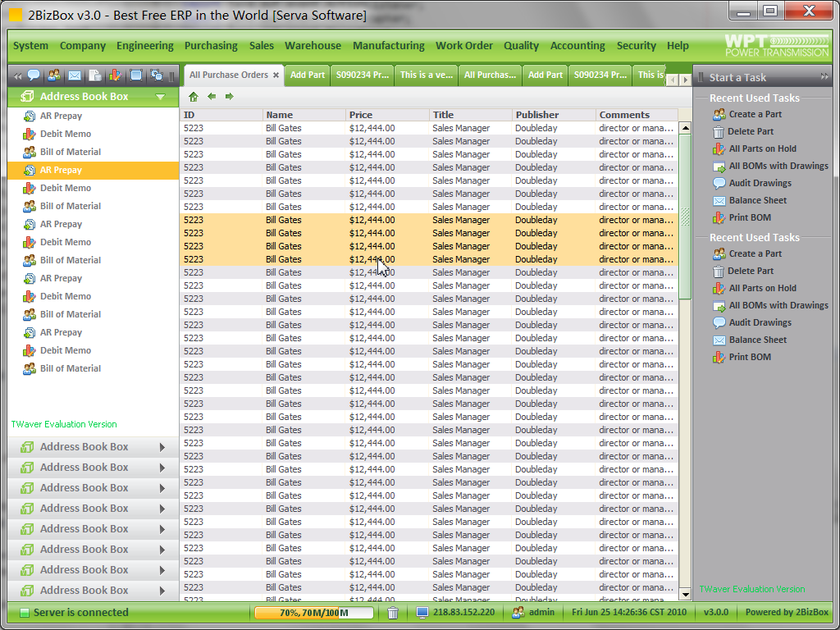Viewport: 840px width, 630px height.
Task: Collapse the Start a Task panel with the double-right chevron
Action: [824, 76]
